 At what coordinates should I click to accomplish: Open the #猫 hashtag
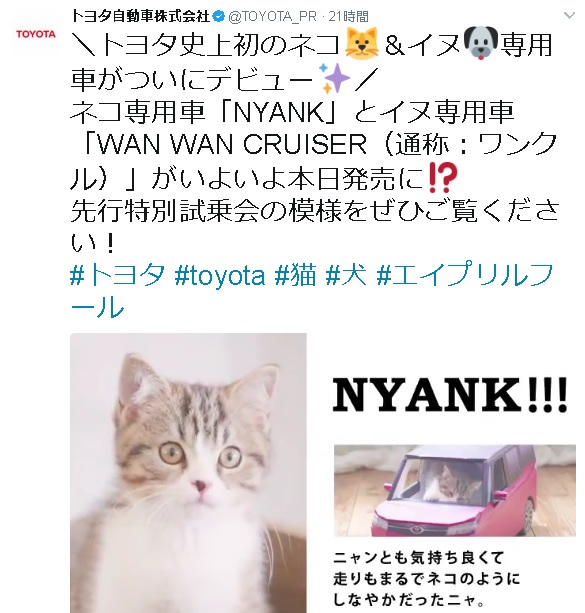[x=295, y=274]
